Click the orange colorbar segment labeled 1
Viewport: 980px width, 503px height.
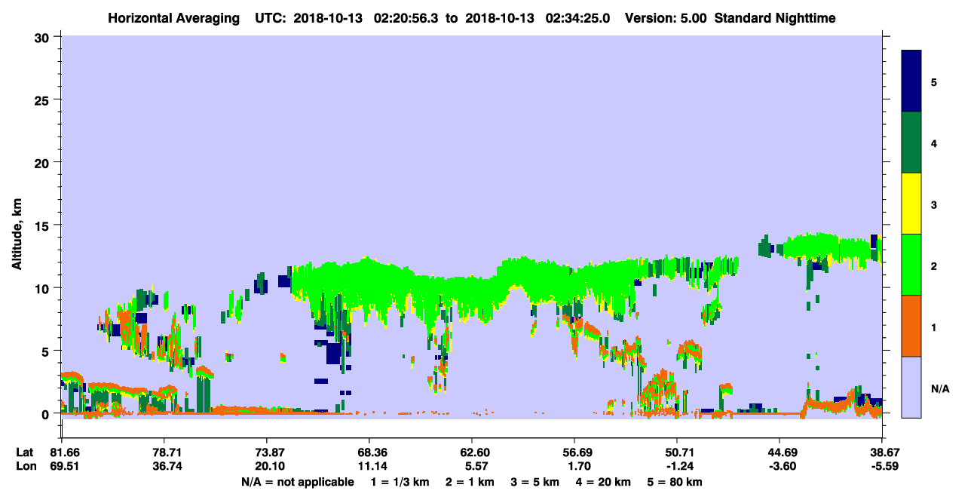(x=911, y=326)
